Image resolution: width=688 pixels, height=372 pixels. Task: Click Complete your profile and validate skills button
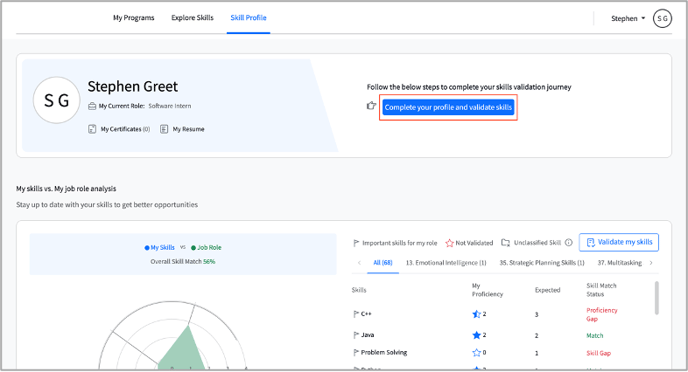pos(448,107)
